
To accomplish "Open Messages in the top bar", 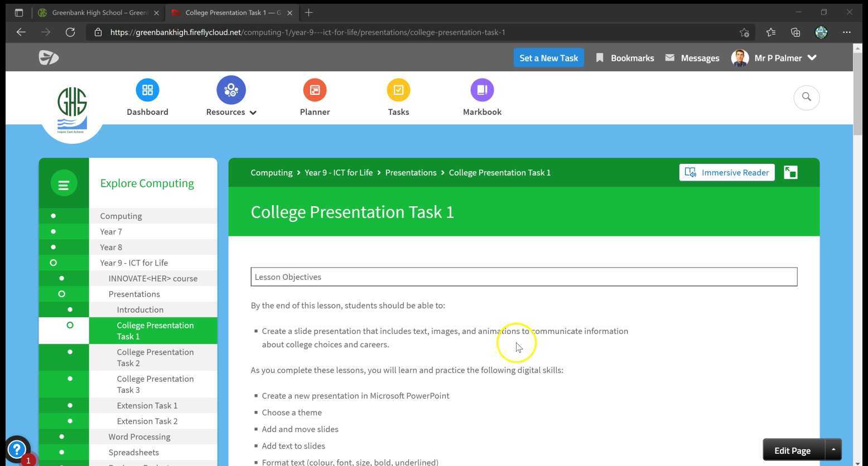I will pos(692,58).
